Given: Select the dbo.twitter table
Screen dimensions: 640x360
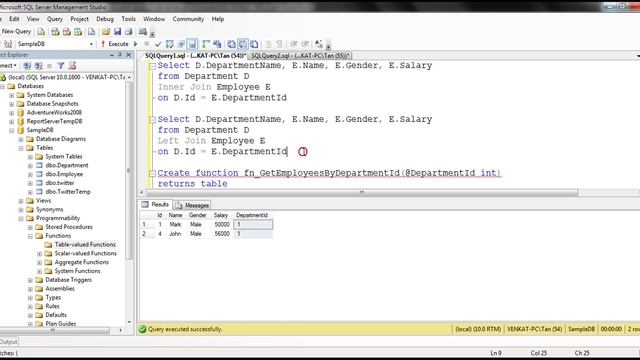Looking at the screenshot, I should [x=60, y=183].
